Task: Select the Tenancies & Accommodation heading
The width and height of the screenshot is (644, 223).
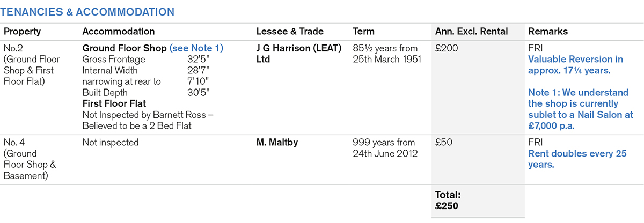Action: [89, 11]
